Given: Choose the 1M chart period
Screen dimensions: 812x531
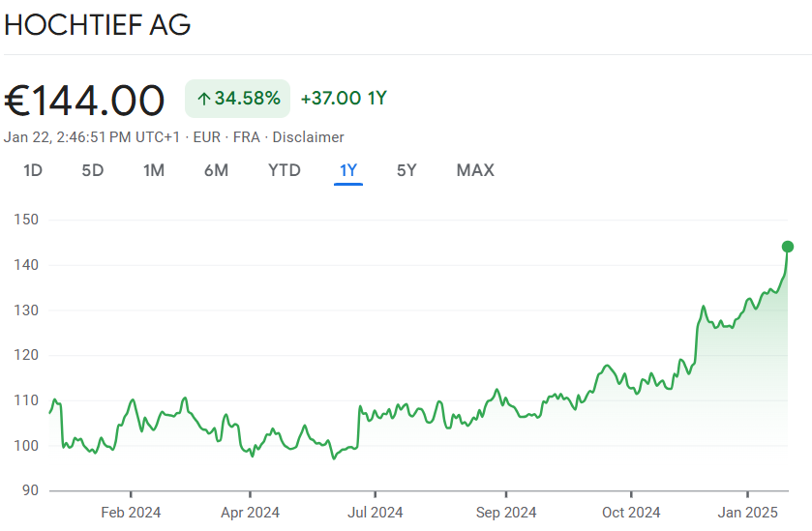Looking at the screenshot, I should (154, 170).
